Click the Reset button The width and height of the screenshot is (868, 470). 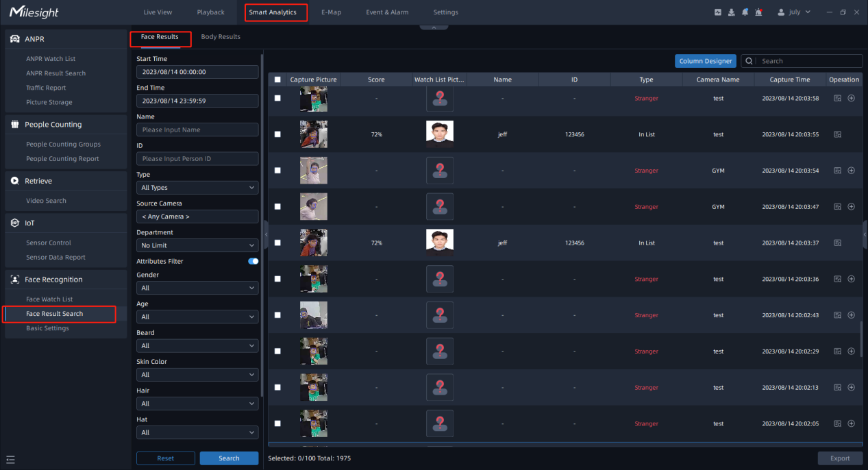[166, 458]
